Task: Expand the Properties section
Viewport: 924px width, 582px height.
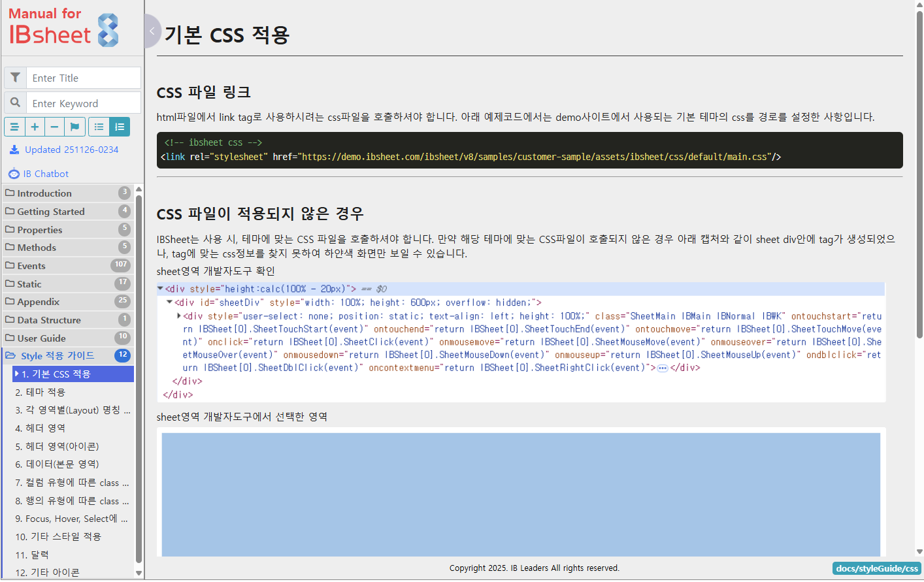Action: [x=68, y=229]
